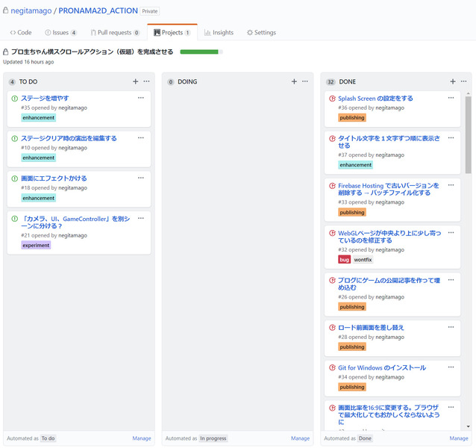The image size is (476, 448).
Task: Click the enhancement label on issue #35
Action: coord(39,117)
